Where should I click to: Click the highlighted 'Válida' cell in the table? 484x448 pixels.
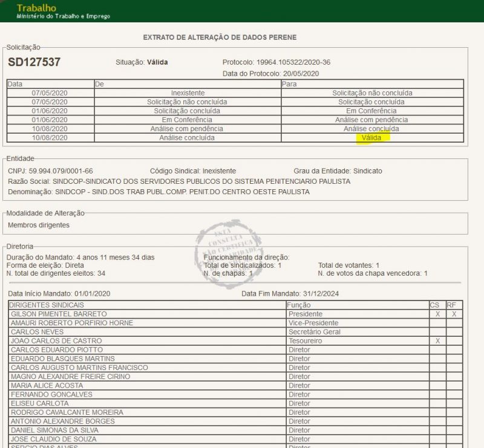pos(372,138)
